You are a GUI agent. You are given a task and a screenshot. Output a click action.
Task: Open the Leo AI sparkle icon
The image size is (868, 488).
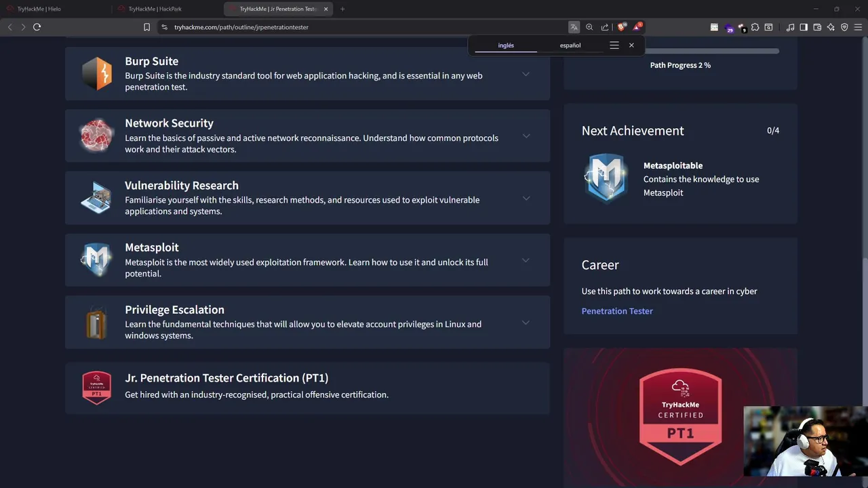pos(831,27)
